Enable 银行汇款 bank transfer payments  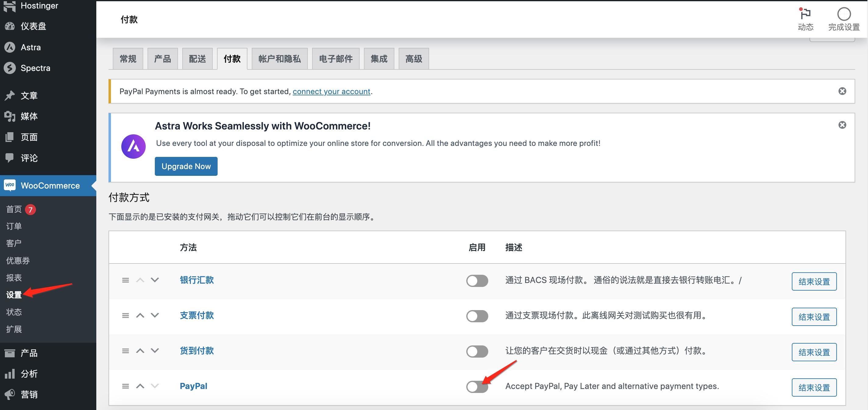click(x=477, y=281)
